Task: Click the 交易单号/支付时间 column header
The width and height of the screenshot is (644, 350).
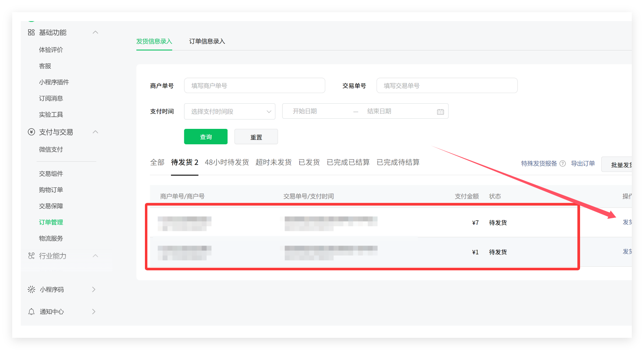Action: pyautogui.click(x=309, y=196)
